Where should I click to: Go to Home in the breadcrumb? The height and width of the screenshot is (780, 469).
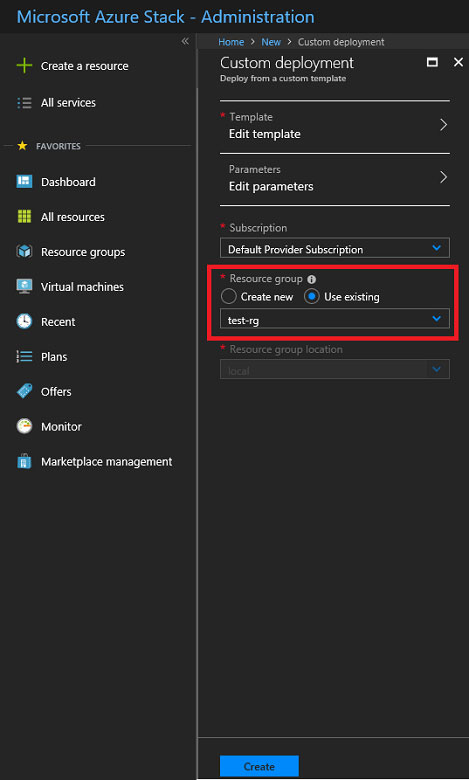click(x=231, y=42)
